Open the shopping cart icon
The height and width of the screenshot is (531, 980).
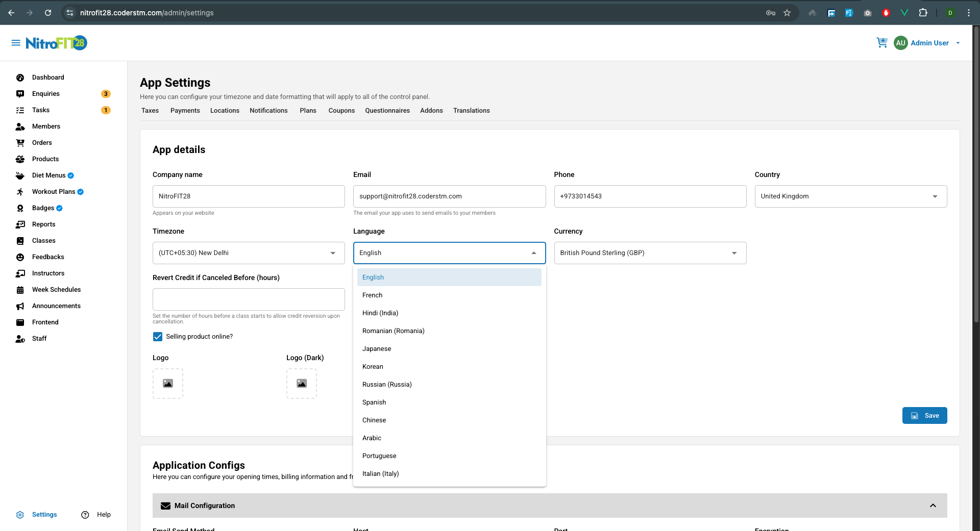pyautogui.click(x=881, y=43)
